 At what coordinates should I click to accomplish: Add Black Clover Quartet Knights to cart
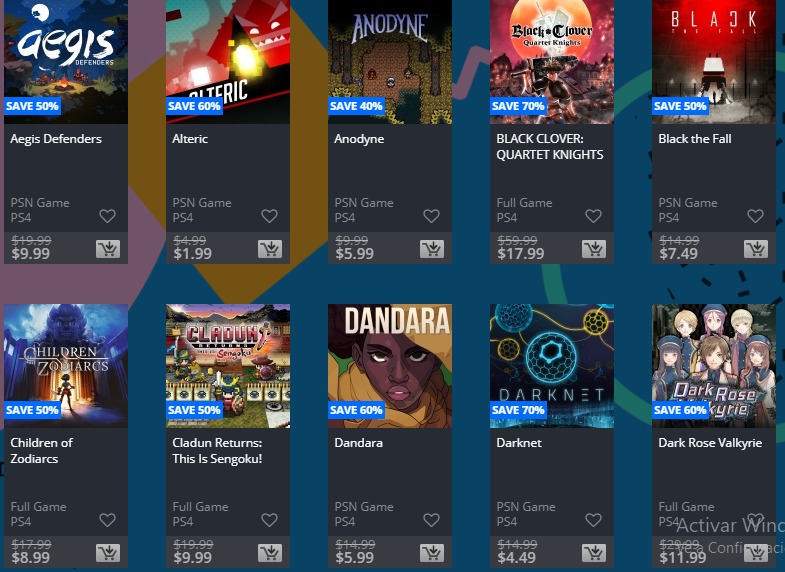point(594,249)
